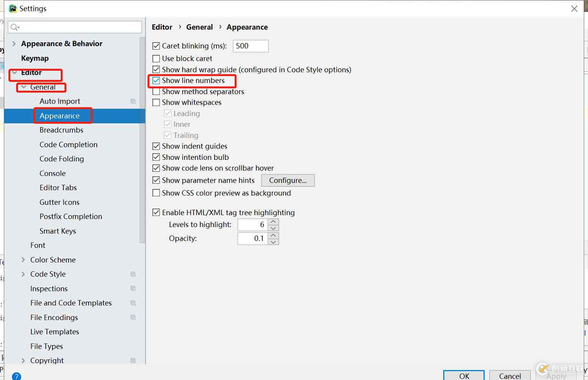Image resolution: width=588 pixels, height=380 pixels.
Task: Click the PyCharm icon in the Settings title bar
Action: click(13, 8)
